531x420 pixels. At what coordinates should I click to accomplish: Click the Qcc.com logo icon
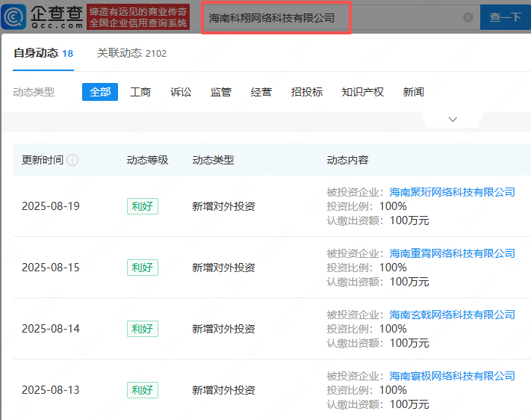point(15,16)
